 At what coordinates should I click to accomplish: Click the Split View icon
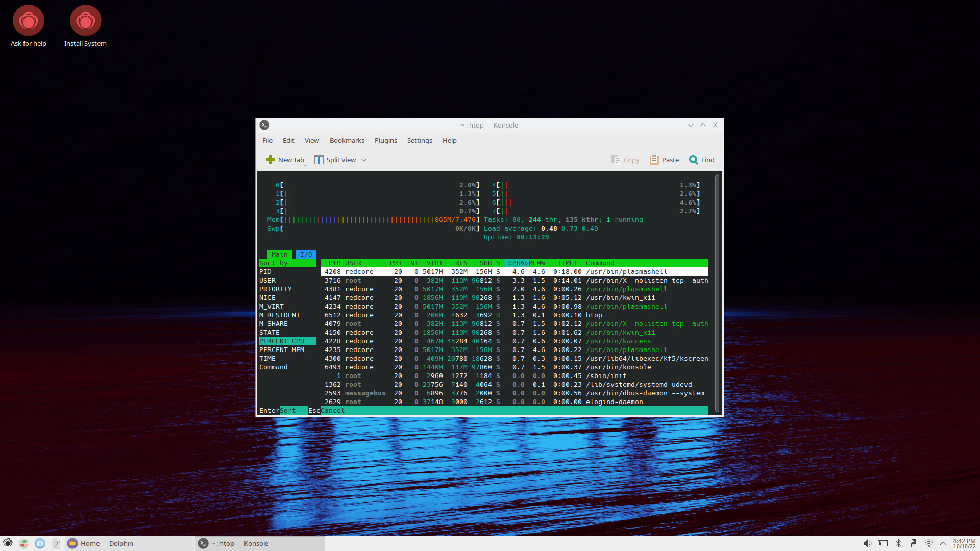319,160
